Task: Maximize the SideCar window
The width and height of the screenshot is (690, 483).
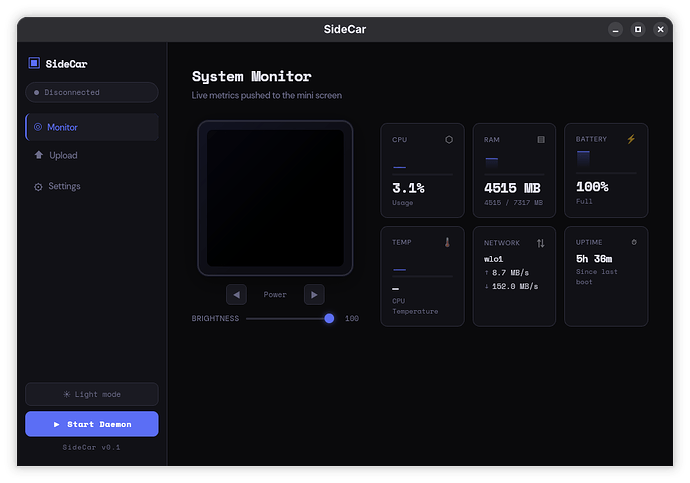Action: tap(638, 30)
